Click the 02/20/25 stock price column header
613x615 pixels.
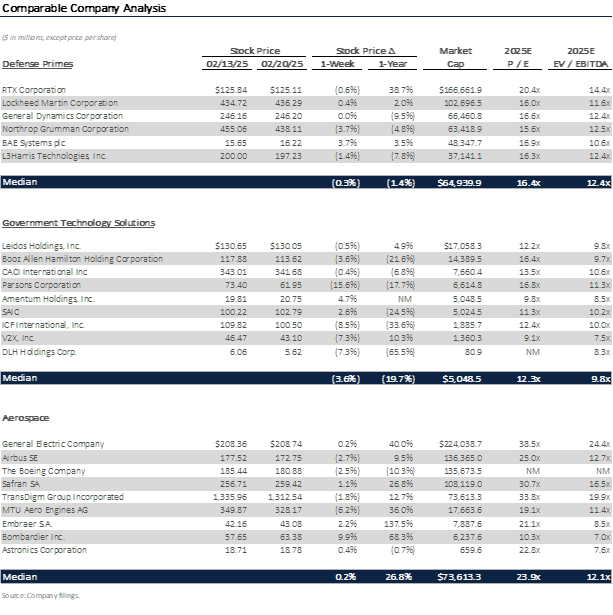click(x=282, y=64)
